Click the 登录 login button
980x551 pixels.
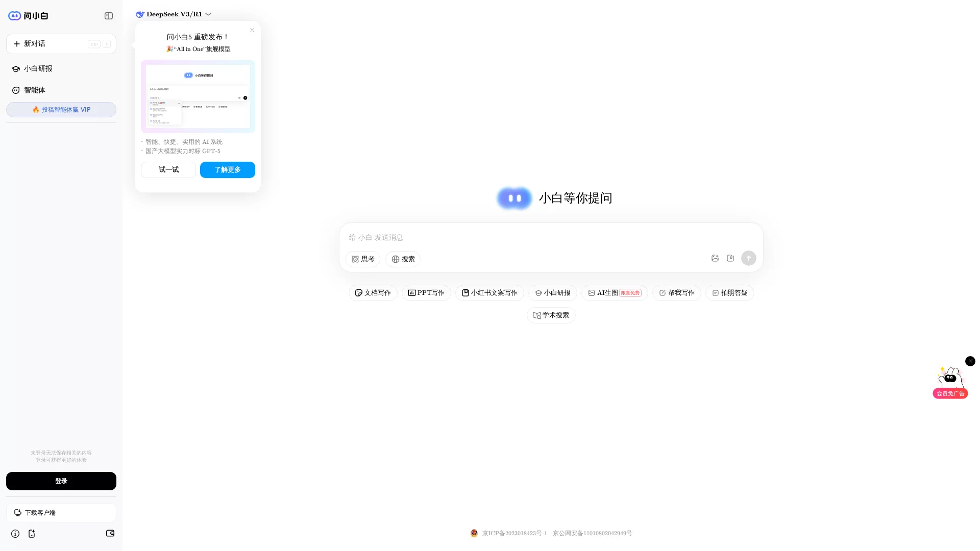61,481
